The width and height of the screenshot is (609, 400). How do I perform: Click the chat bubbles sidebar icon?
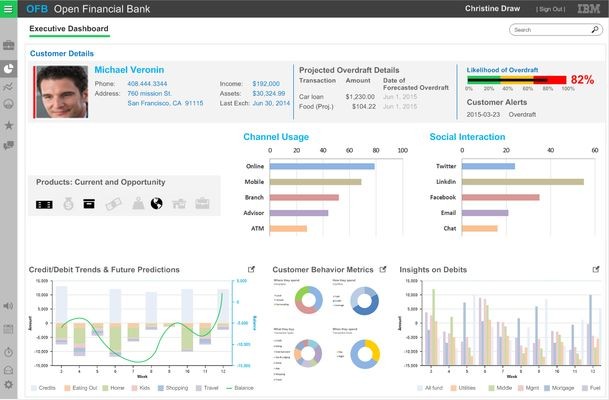pos(9,146)
